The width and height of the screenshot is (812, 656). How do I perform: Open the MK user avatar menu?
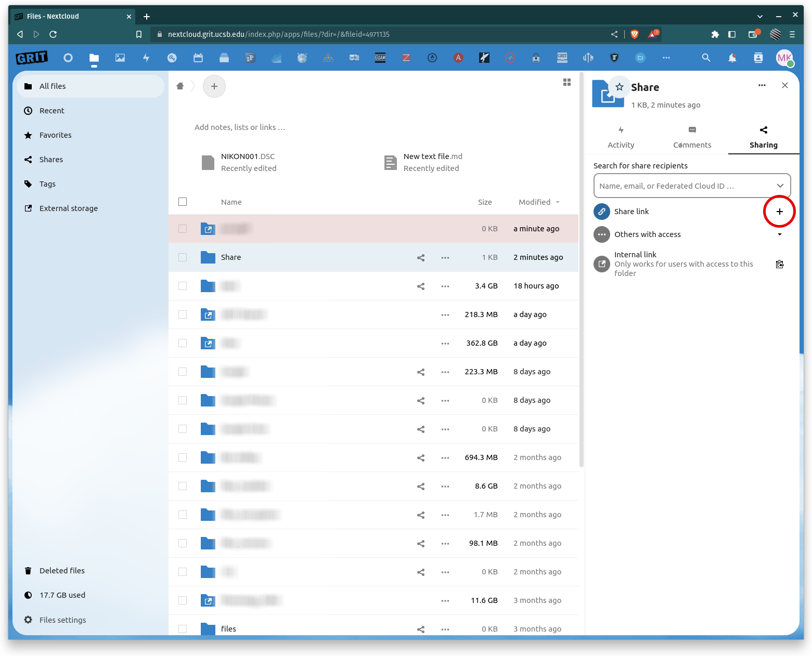[784, 58]
